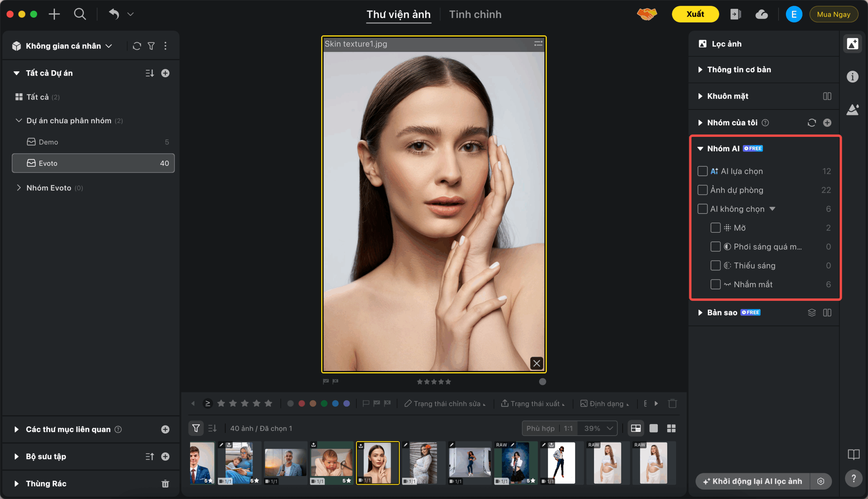Switch to grid view layout icon
The height and width of the screenshot is (499, 868).
coord(671,428)
